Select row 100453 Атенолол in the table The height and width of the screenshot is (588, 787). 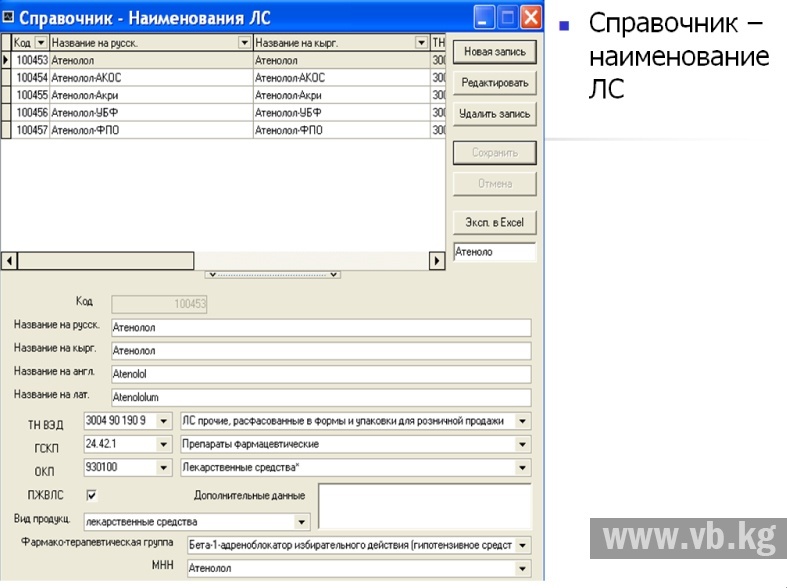[223, 60]
